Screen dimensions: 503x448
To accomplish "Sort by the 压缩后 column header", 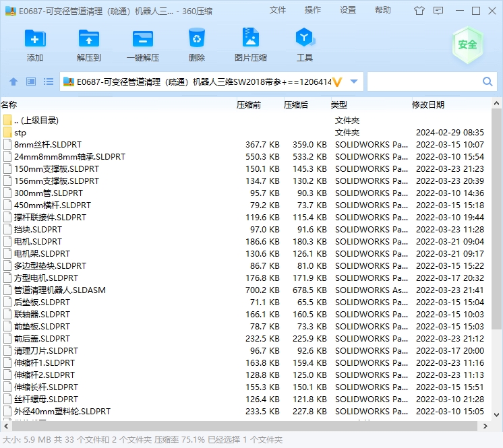I will click(x=296, y=105).
